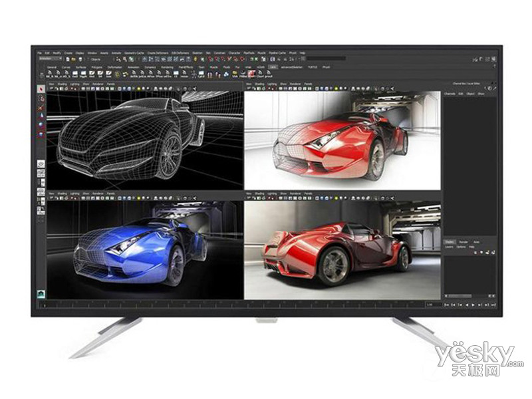The height and width of the screenshot is (399, 532).
Task: Open the Object menu in the Channel Box
Action: (x=470, y=94)
